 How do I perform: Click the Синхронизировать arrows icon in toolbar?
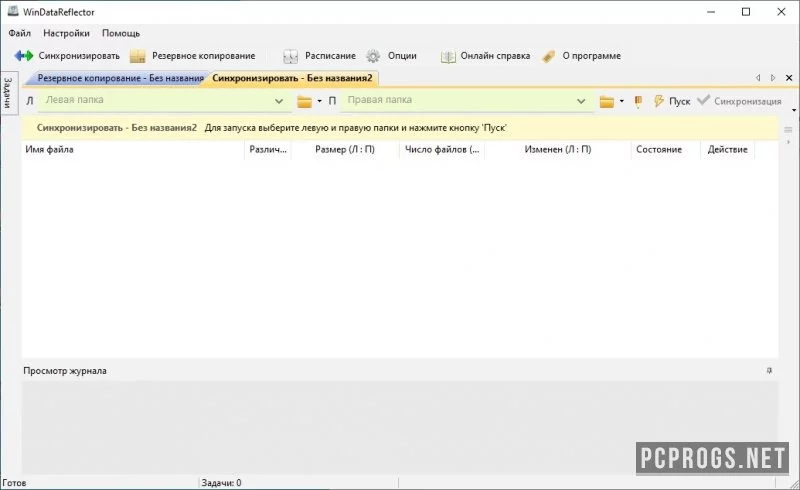pos(23,56)
